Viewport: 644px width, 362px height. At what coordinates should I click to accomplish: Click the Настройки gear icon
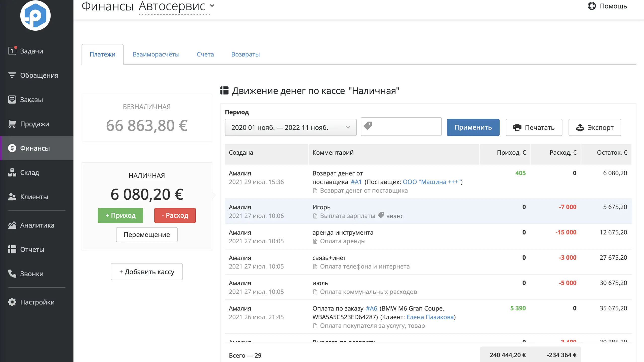(x=12, y=302)
